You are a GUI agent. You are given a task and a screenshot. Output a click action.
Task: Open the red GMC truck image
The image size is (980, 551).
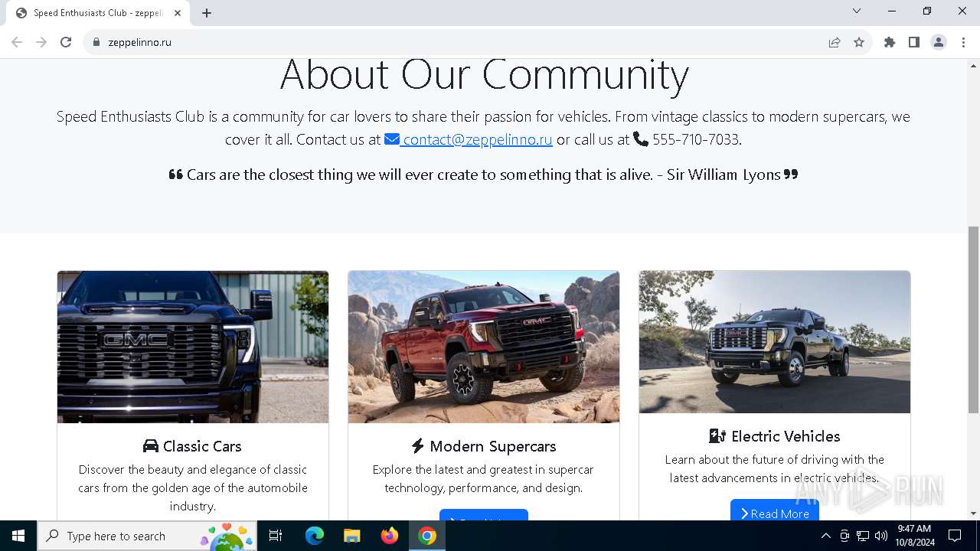click(x=484, y=347)
